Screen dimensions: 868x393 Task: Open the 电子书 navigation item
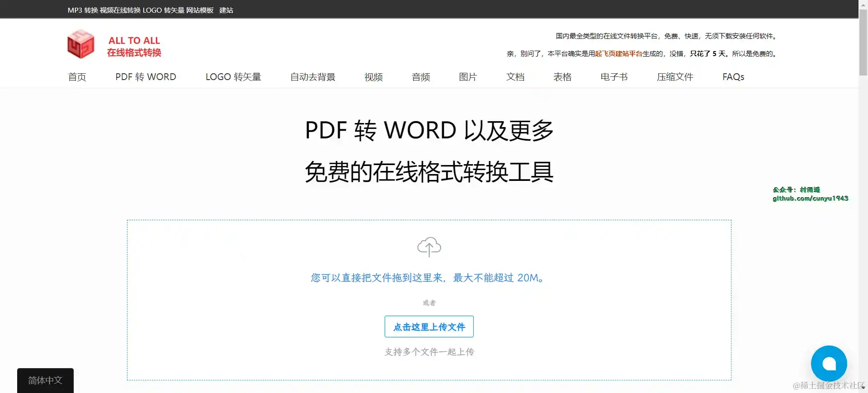[x=614, y=77]
